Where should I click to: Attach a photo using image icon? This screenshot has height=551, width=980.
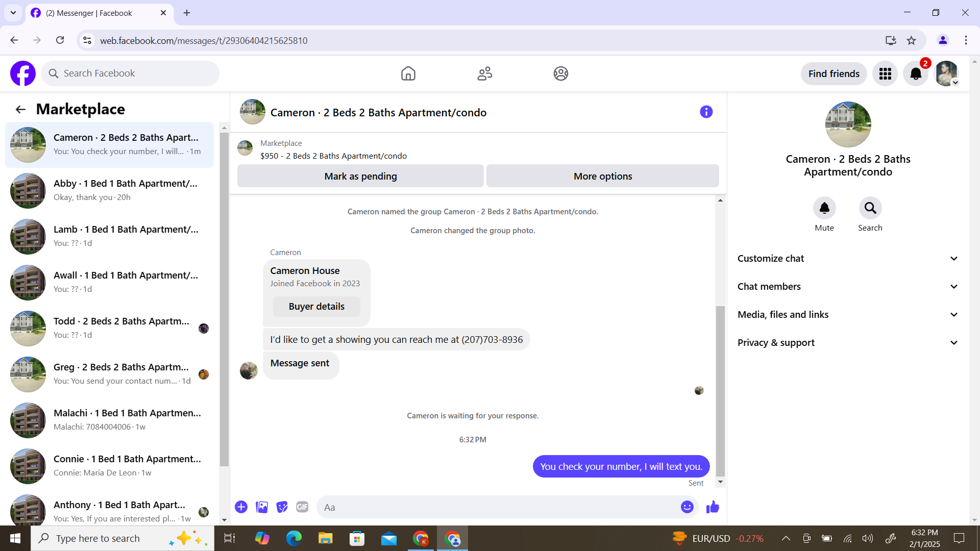(x=262, y=507)
